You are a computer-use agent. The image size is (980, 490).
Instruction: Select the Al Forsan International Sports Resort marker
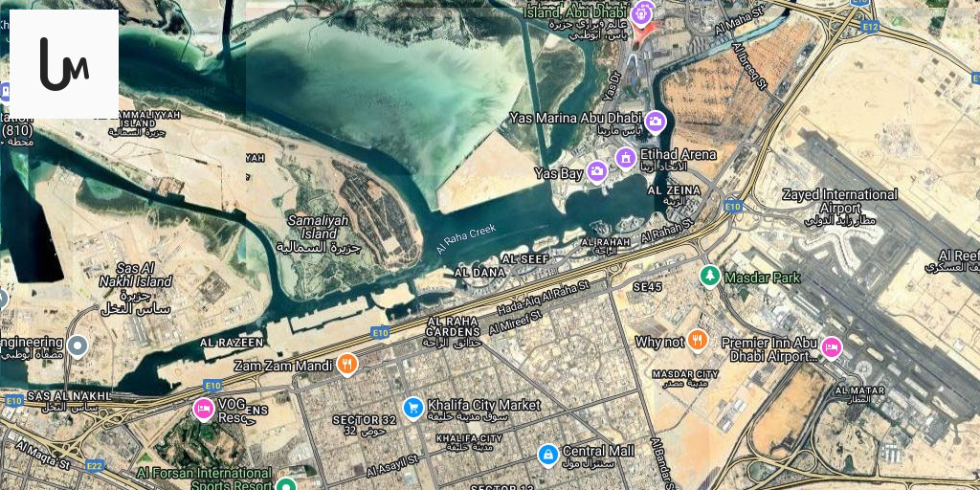tap(285, 484)
